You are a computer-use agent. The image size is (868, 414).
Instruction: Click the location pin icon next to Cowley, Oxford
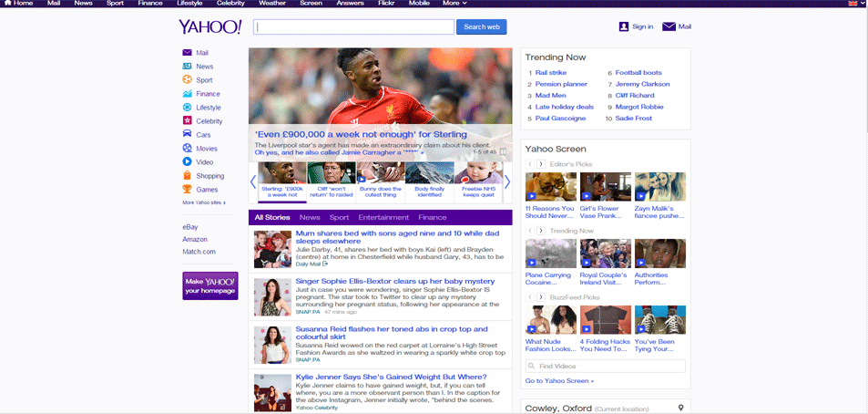click(681, 408)
